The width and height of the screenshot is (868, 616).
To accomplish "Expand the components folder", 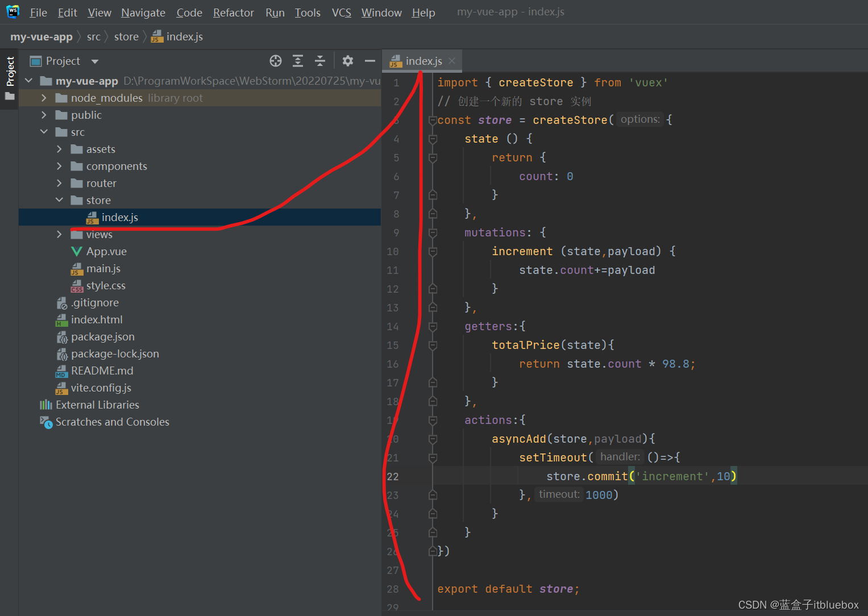I will pos(59,166).
